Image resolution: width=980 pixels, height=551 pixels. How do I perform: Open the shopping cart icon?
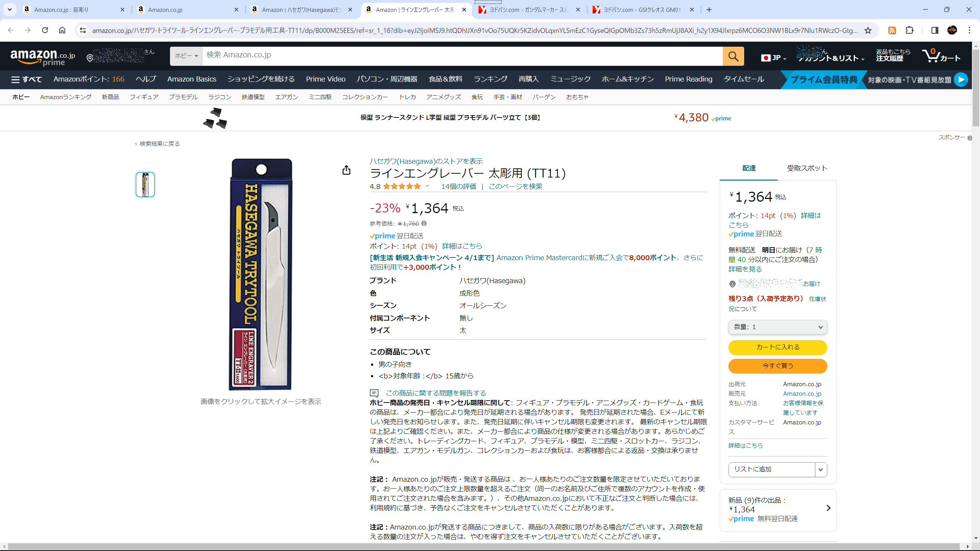click(x=941, y=56)
